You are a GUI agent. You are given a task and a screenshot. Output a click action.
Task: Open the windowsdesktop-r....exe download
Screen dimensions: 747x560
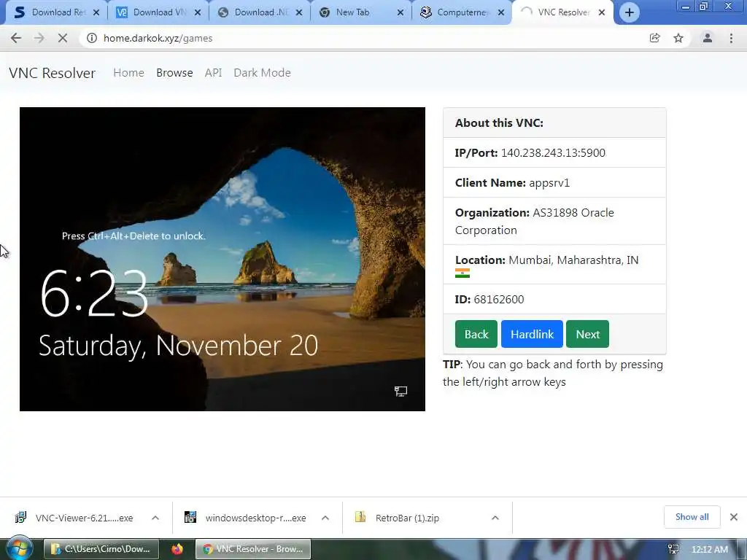[x=247, y=518]
